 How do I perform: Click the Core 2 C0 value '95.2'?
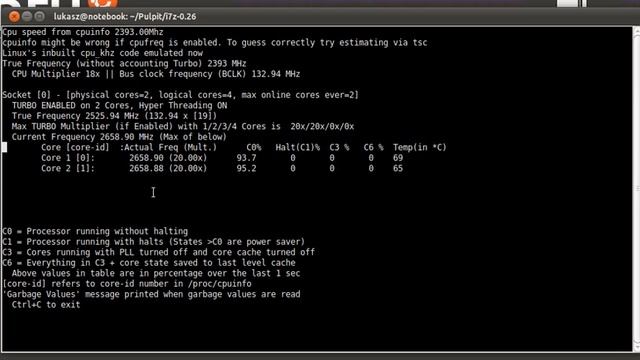pyautogui.click(x=247, y=169)
